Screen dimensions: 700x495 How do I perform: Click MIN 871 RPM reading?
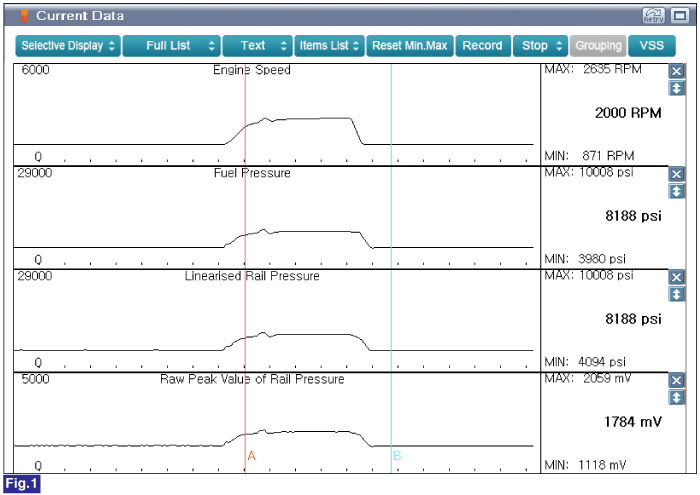click(x=589, y=156)
